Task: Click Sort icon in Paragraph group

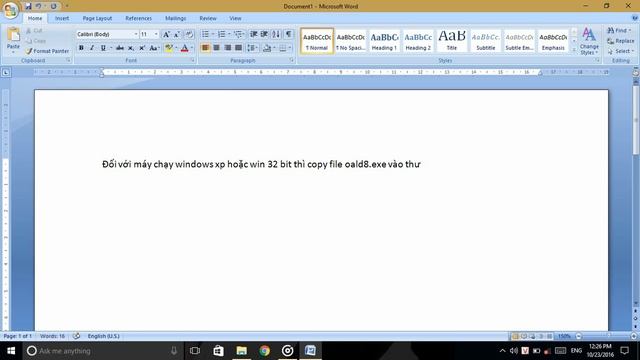Action: pyautogui.click(x=276, y=34)
